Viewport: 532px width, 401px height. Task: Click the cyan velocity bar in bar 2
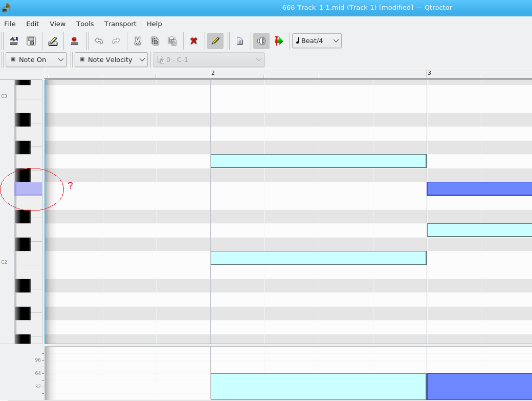pyautogui.click(x=319, y=387)
